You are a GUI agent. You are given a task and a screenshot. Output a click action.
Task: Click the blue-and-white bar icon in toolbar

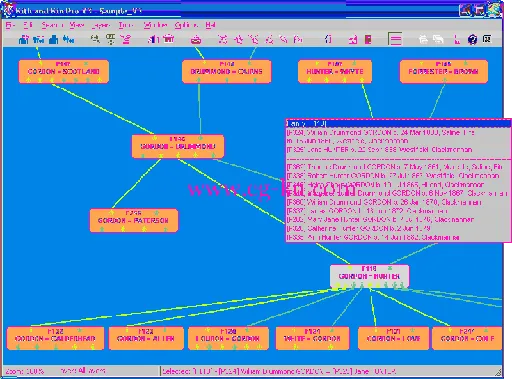pyautogui.click(x=153, y=40)
